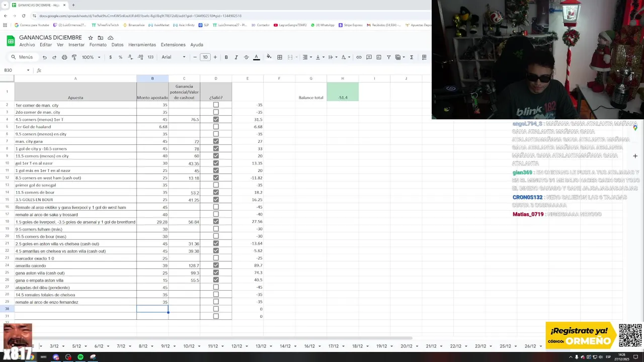Open the horizontal align dropdown

[306, 57]
